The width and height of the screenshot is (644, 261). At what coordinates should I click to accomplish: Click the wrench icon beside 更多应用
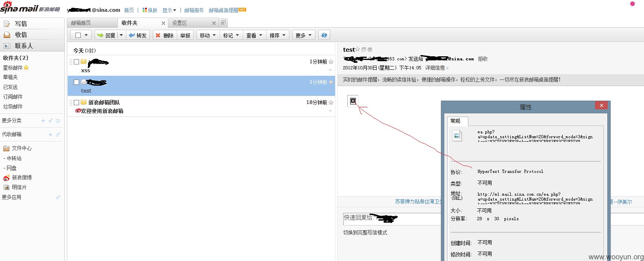pyautogui.click(x=58, y=197)
